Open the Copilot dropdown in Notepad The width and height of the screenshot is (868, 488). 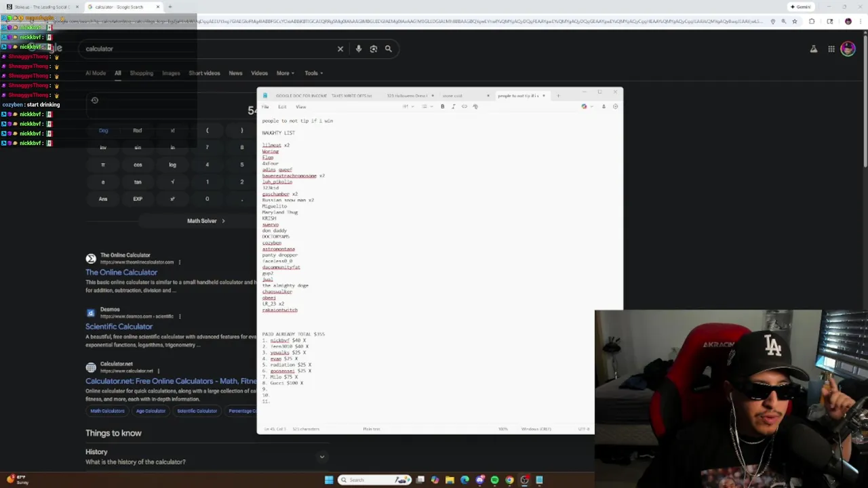point(586,106)
